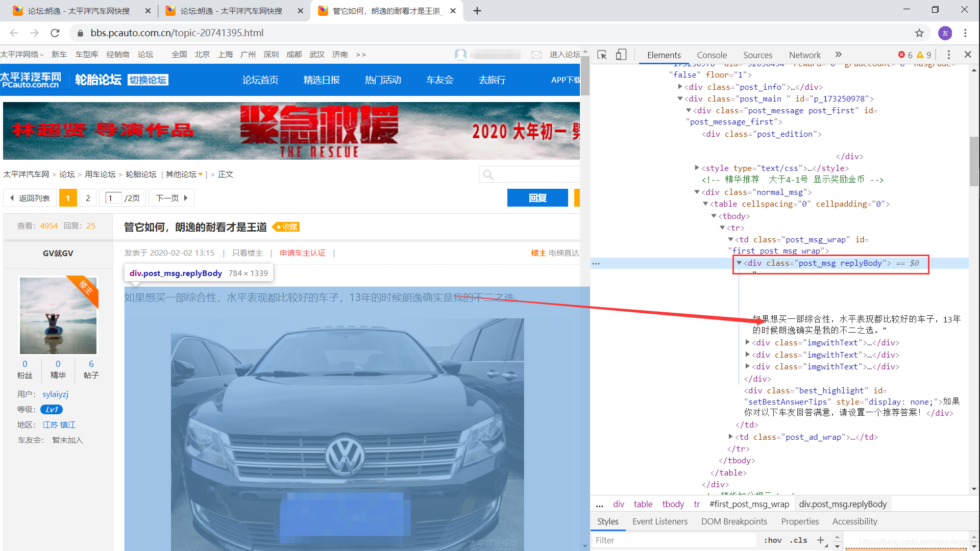Open the 其他论坛 breadcrumb dropdown

point(184,174)
